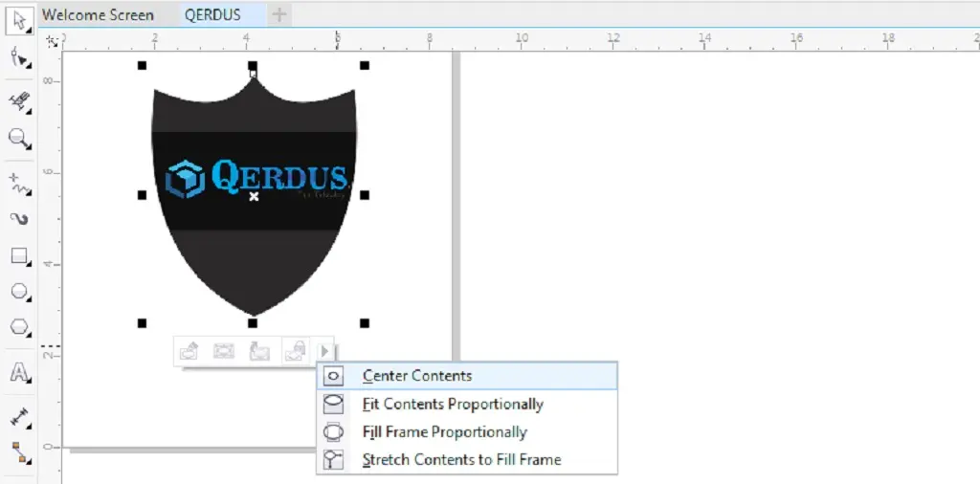The height and width of the screenshot is (484, 980).
Task: Expand the PowerClip toolbar fit options arrow
Action: point(324,351)
